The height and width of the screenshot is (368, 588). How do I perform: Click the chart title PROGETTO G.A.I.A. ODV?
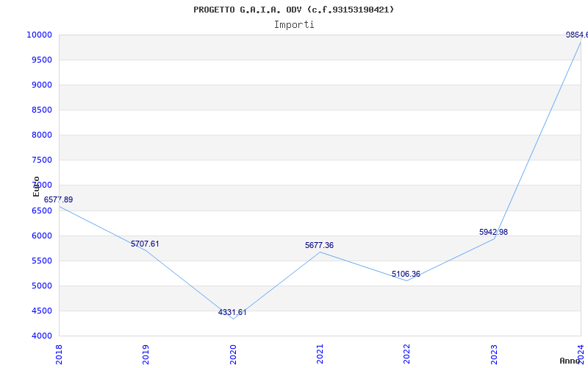293,10
